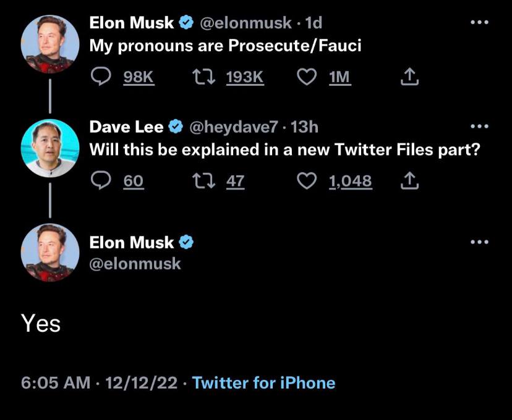
Task: Reply to Dave Lee's tweet
Action: (100, 181)
